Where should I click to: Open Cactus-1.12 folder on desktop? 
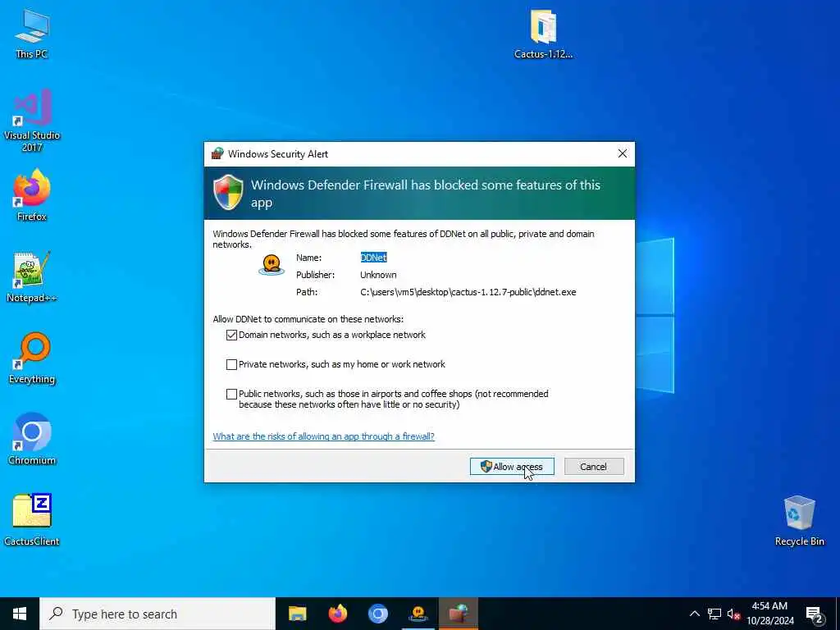[543, 34]
